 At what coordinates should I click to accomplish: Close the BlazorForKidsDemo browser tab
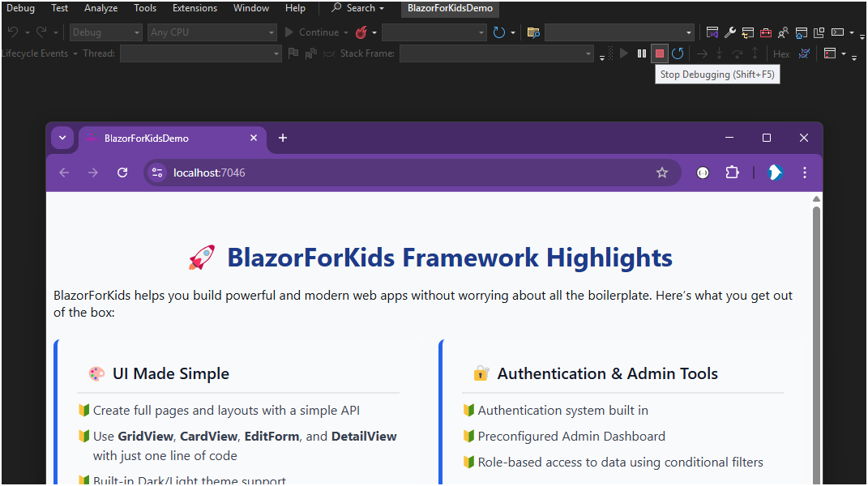coord(254,138)
